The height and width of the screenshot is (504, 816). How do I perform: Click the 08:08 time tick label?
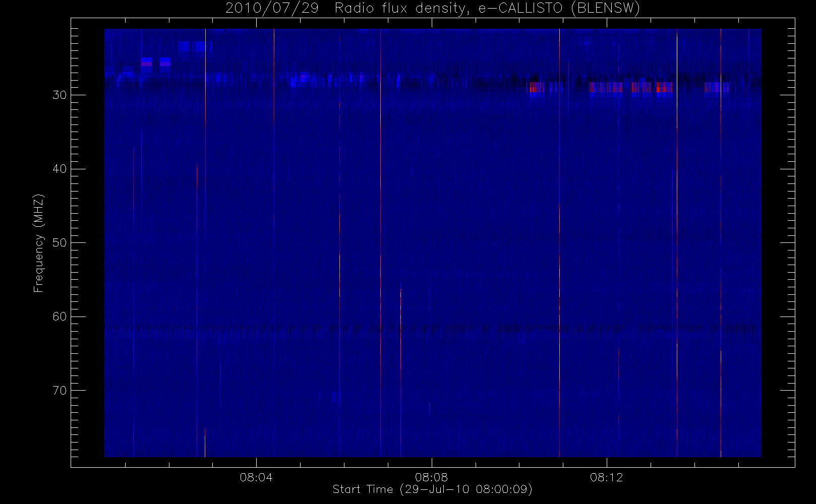(431, 477)
